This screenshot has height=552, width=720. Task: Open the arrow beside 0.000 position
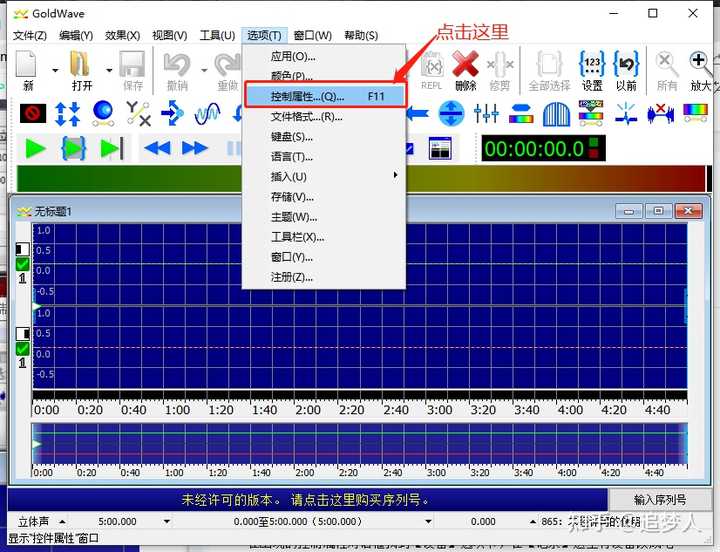532,522
